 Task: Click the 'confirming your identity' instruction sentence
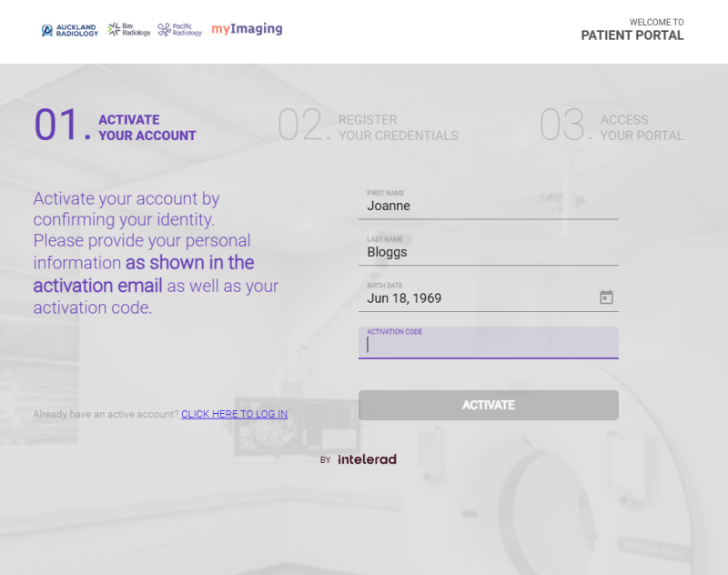126,209
